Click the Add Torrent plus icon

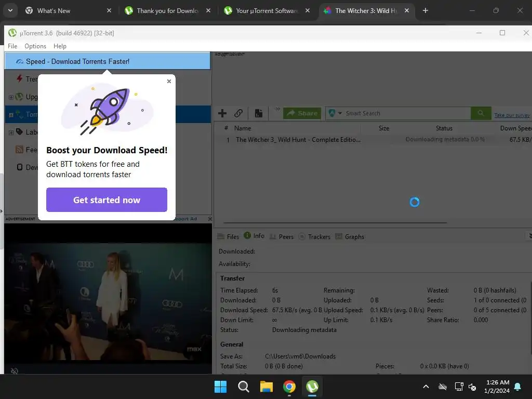222,113
